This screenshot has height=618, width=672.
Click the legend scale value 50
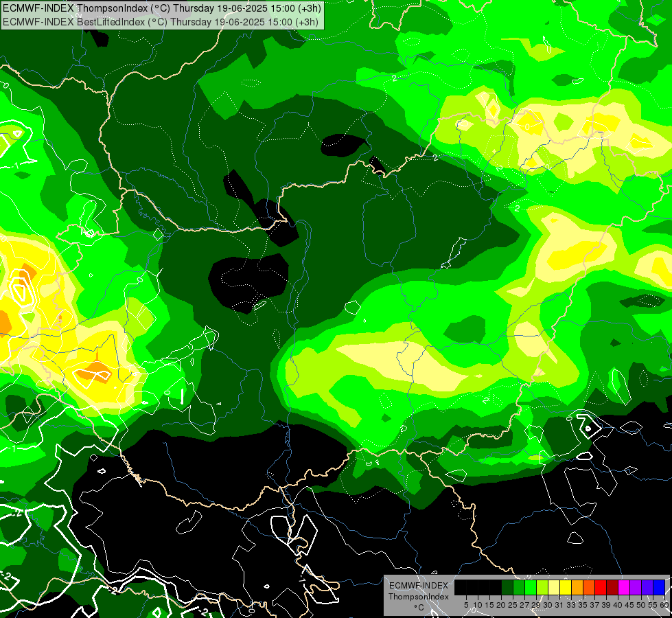point(642,605)
